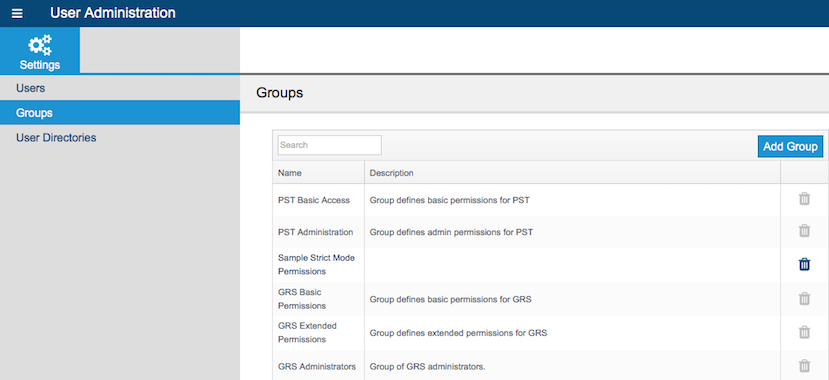Open the hamburger navigation menu
The width and height of the screenshot is (829, 380).
click(17, 13)
